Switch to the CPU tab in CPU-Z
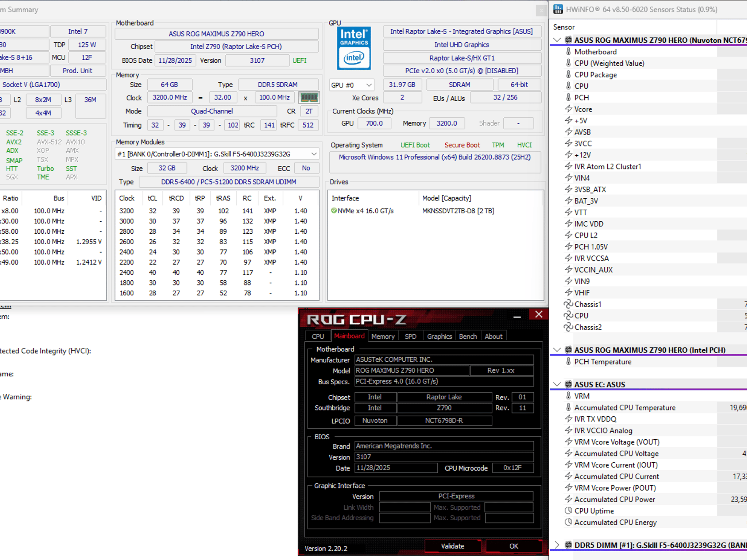 (x=318, y=336)
